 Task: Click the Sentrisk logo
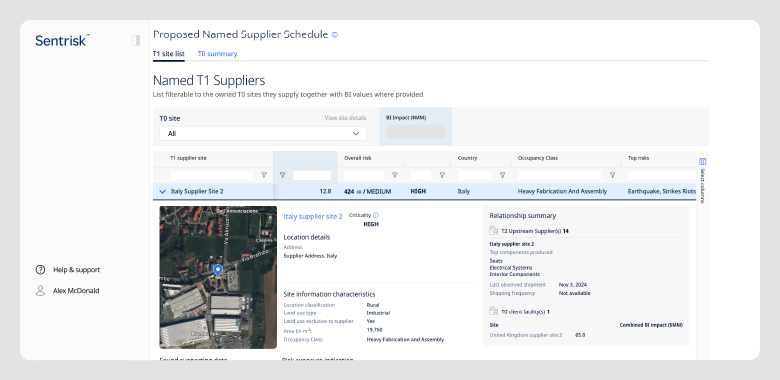point(62,40)
